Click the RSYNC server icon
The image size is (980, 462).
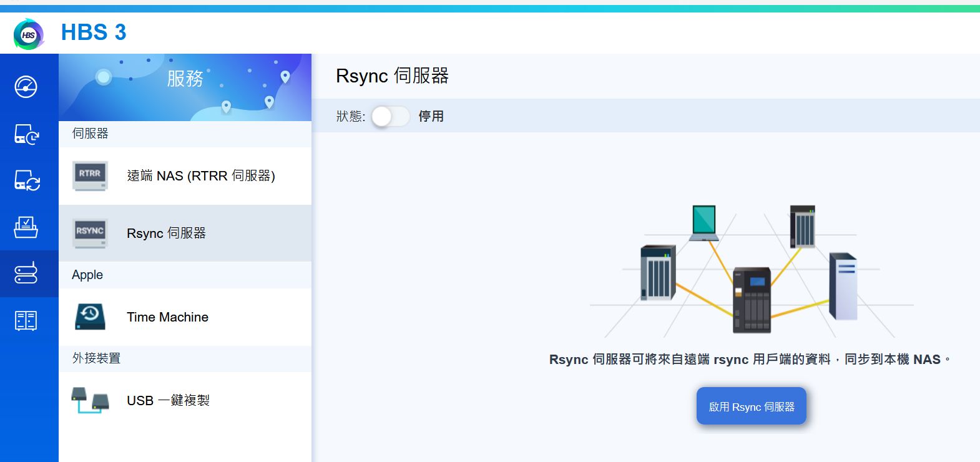click(x=90, y=233)
